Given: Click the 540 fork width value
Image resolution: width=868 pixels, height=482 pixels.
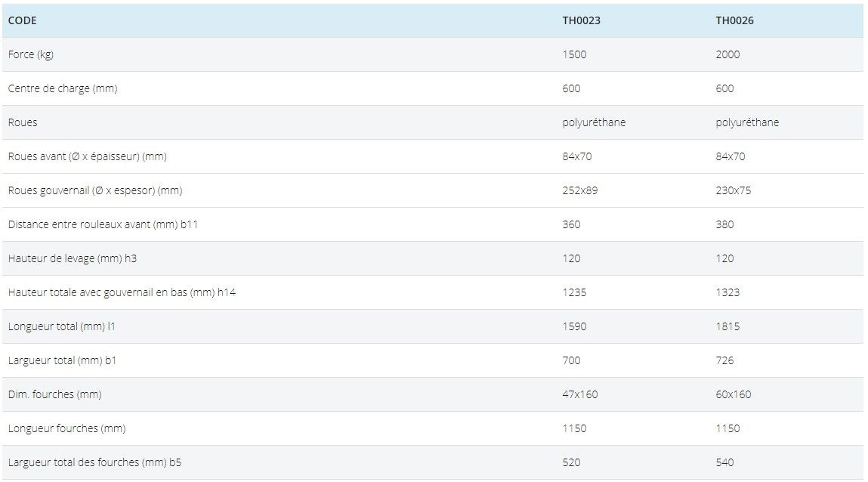Looking at the screenshot, I should click(724, 462).
